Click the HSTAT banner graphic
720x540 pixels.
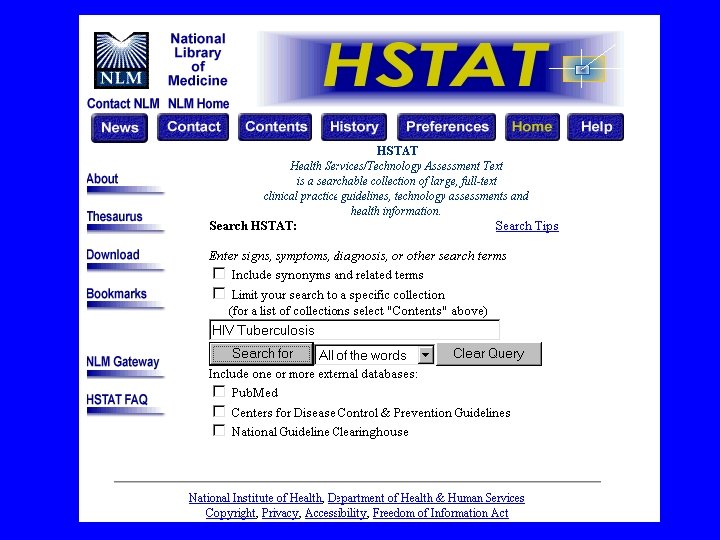click(440, 69)
